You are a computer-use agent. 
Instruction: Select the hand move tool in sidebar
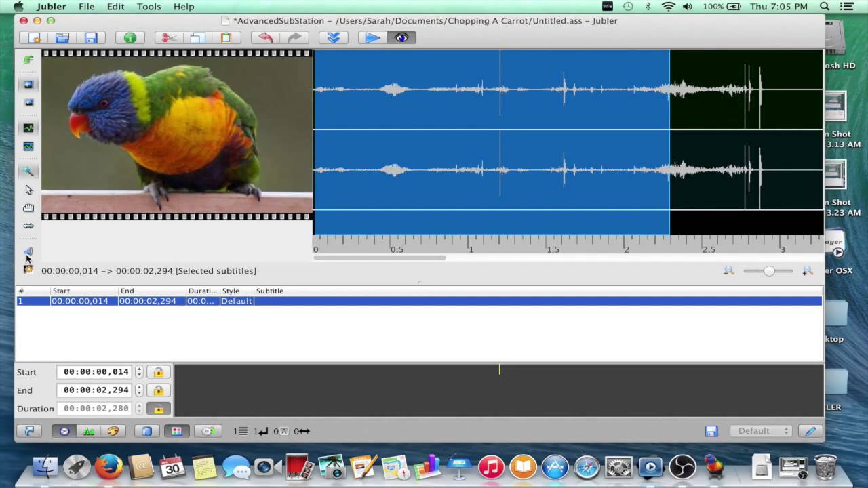(28, 208)
